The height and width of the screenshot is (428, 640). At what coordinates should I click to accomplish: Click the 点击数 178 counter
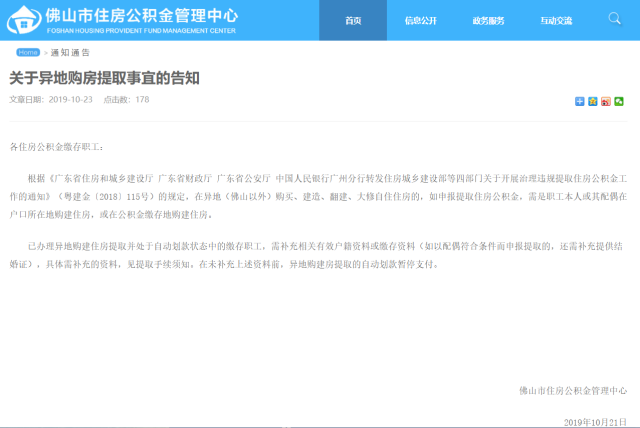(126, 100)
